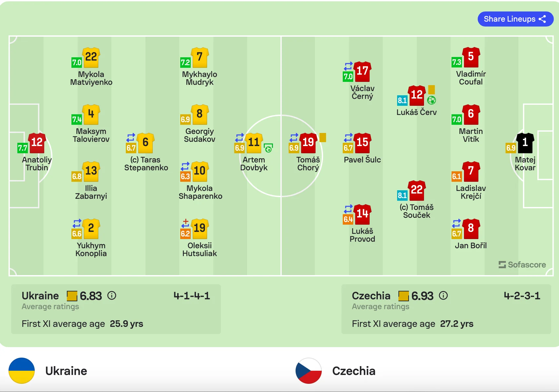Click Tomáš Chorý's yellow card icon

point(323,137)
